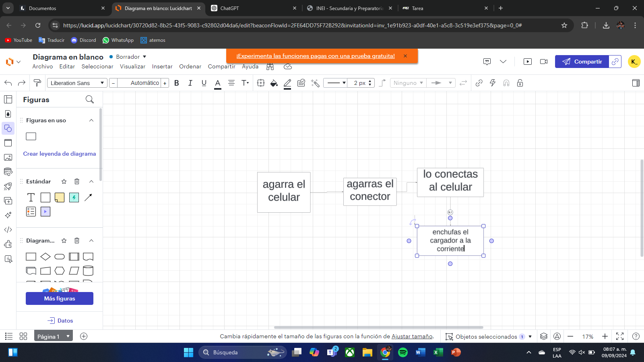Open the Insertar menu
The width and height of the screenshot is (644, 362).
point(162,66)
